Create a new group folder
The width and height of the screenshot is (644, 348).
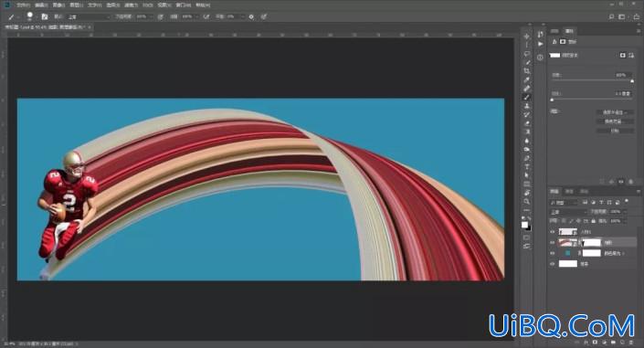pos(613,343)
